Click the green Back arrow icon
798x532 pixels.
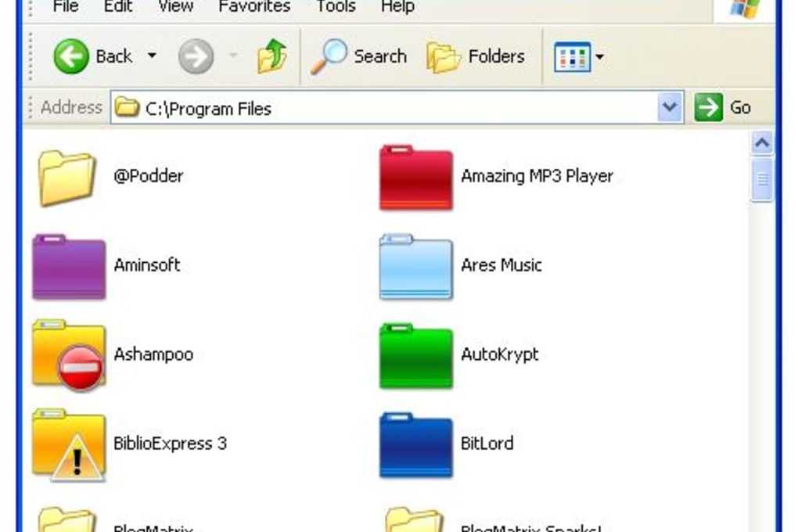click(x=70, y=56)
